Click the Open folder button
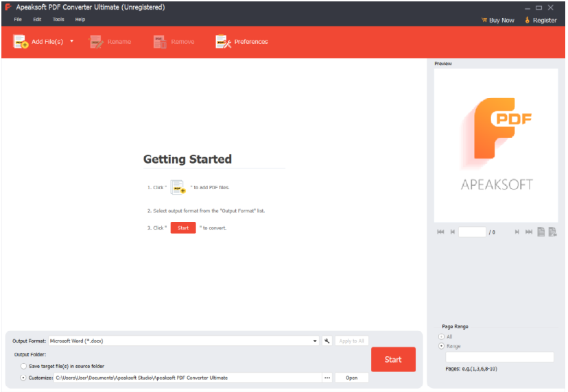 point(351,378)
